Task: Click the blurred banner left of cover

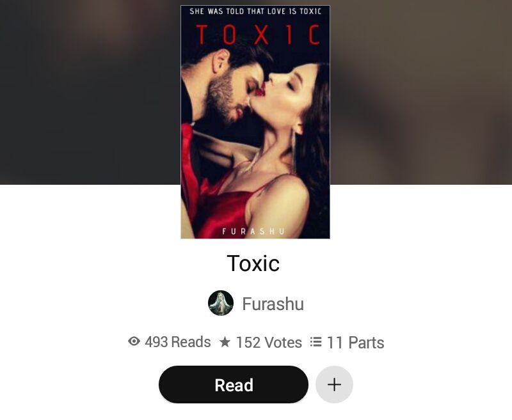Action: [90, 92]
